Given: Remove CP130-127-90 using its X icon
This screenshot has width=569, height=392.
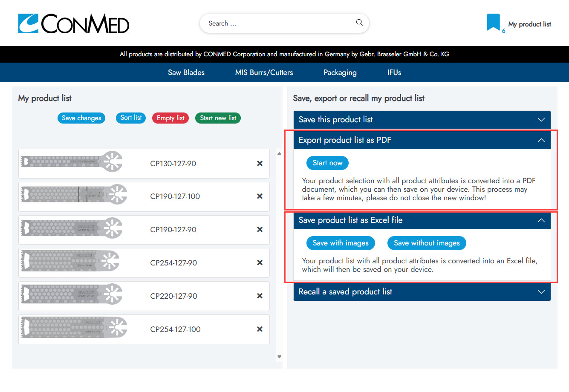Looking at the screenshot, I should [x=260, y=163].
